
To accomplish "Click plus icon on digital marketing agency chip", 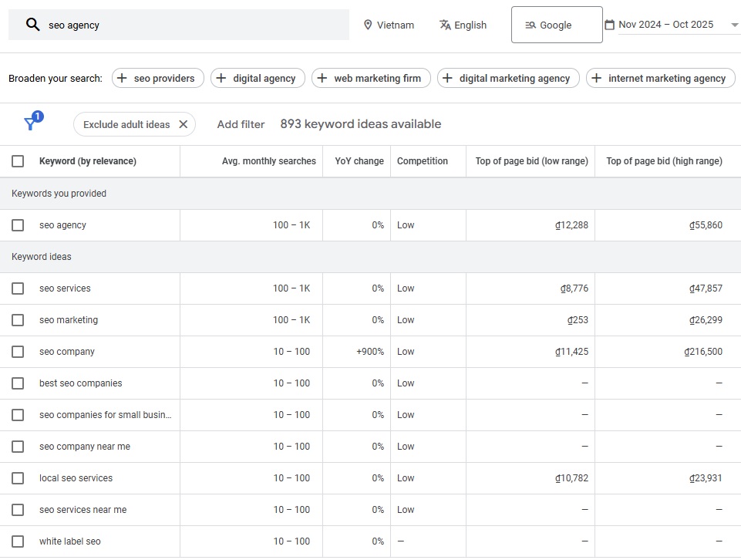I will coord(447,78).
